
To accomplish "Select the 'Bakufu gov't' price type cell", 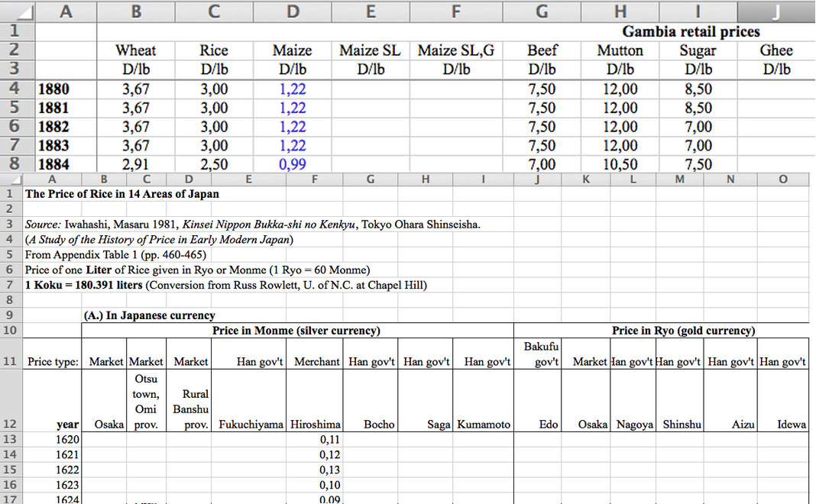I will (541, 354).
